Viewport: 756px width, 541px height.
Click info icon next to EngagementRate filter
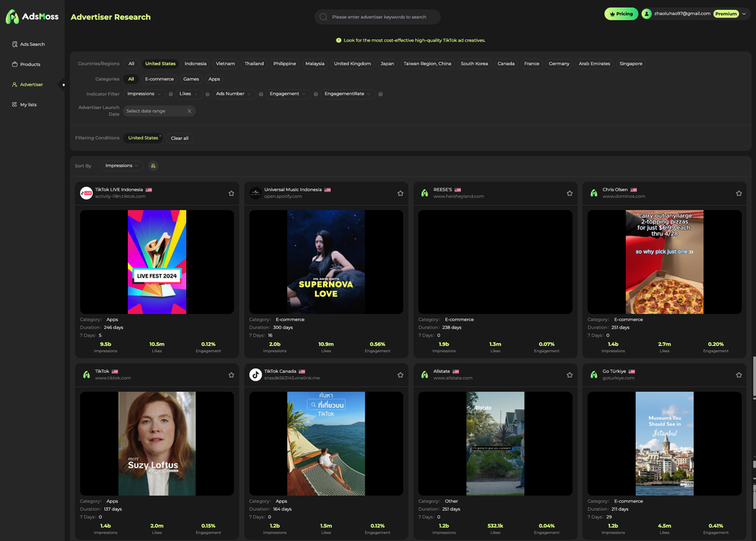380,94
